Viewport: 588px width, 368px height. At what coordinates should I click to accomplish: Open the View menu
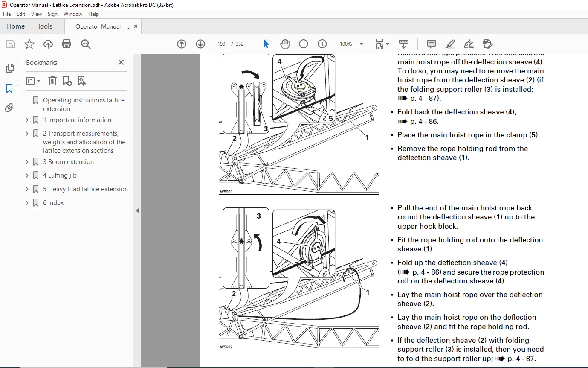(36, 14)
